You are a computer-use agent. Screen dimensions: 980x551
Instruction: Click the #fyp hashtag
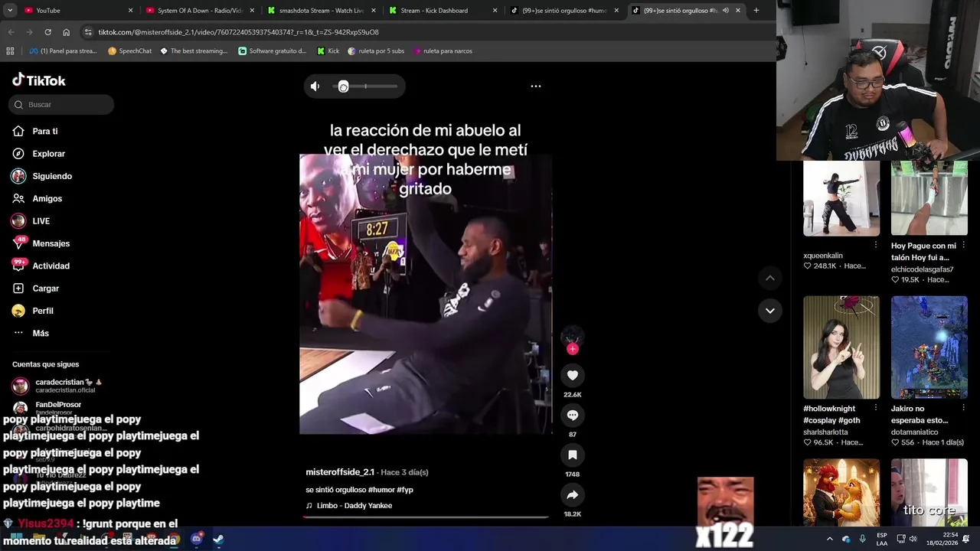(x=405, y=490)
